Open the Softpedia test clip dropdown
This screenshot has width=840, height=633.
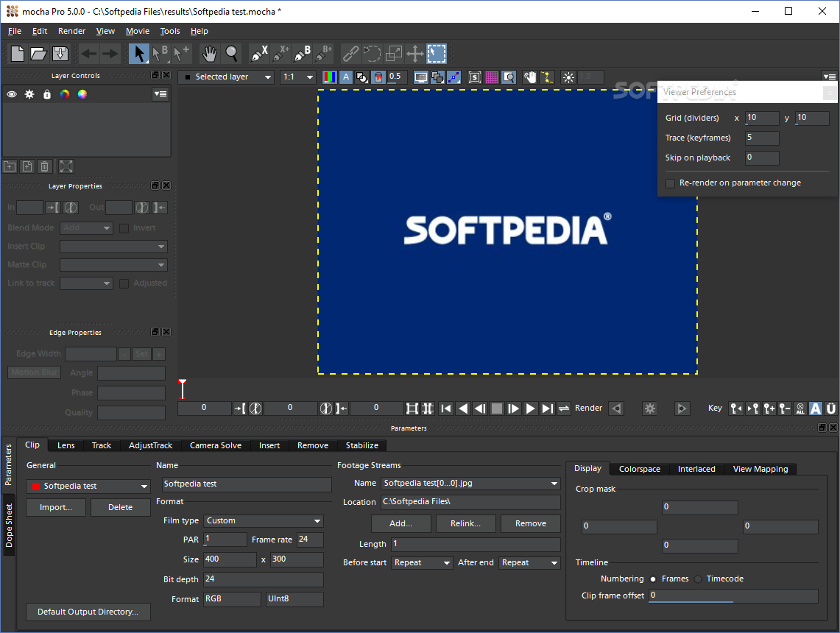(x=88, y=487)
